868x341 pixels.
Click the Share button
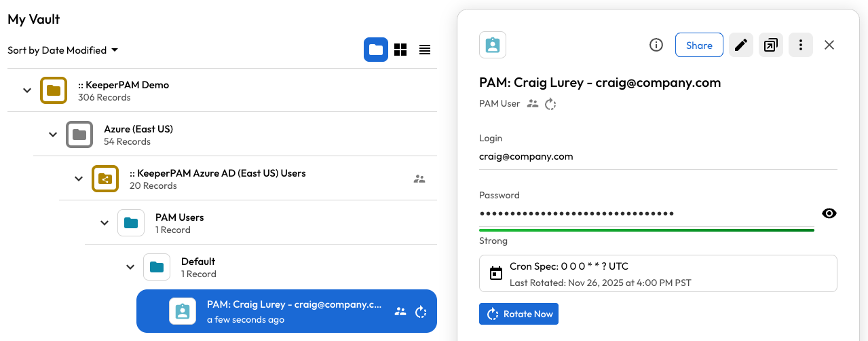pos(699,45)
